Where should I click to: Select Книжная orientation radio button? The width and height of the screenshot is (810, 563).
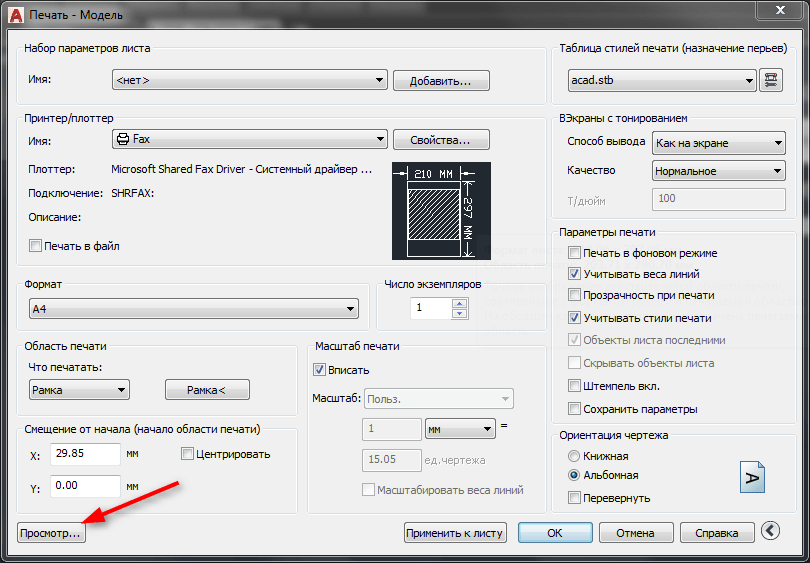tap(574, 456)
